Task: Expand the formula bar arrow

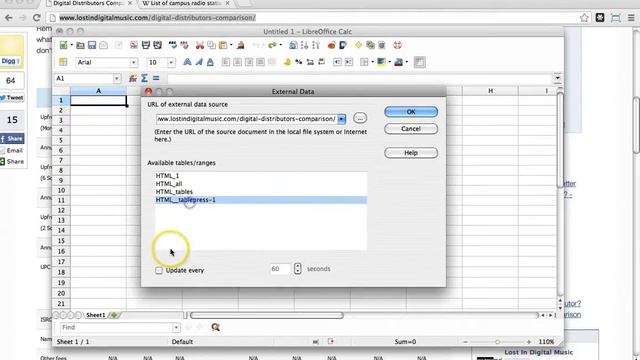Action: (x=557, y=78)
